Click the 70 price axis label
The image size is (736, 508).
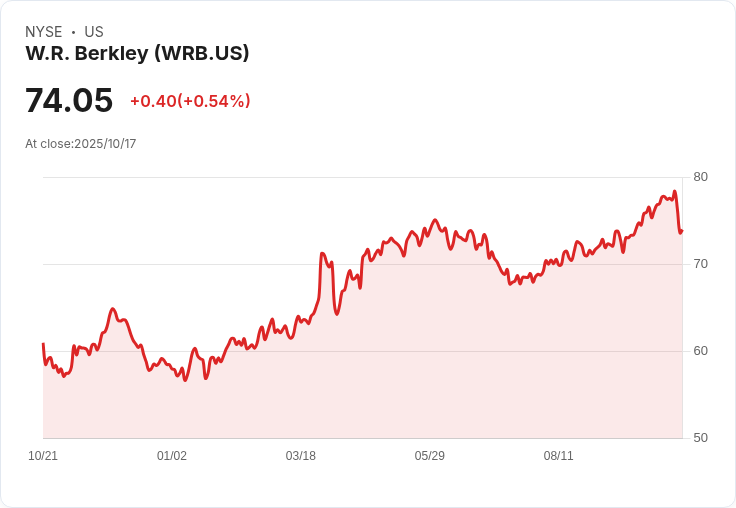(700, 264)
